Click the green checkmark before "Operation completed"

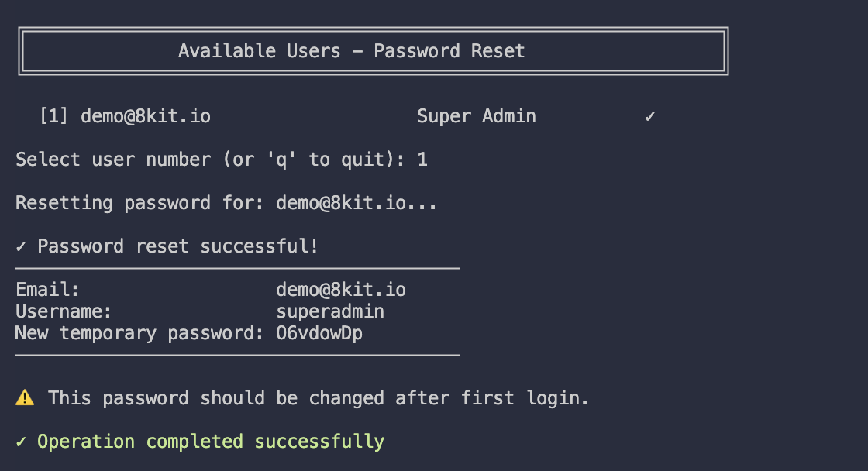coord(21,442)
